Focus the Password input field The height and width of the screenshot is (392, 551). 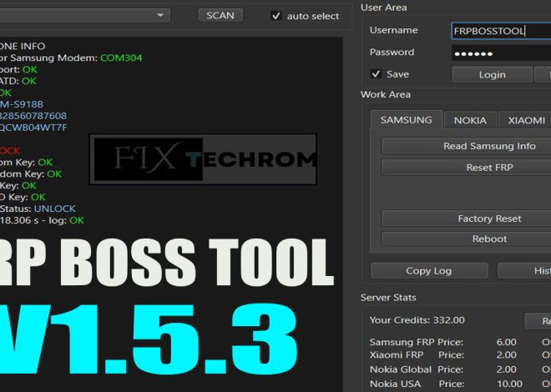coord(501,53)
